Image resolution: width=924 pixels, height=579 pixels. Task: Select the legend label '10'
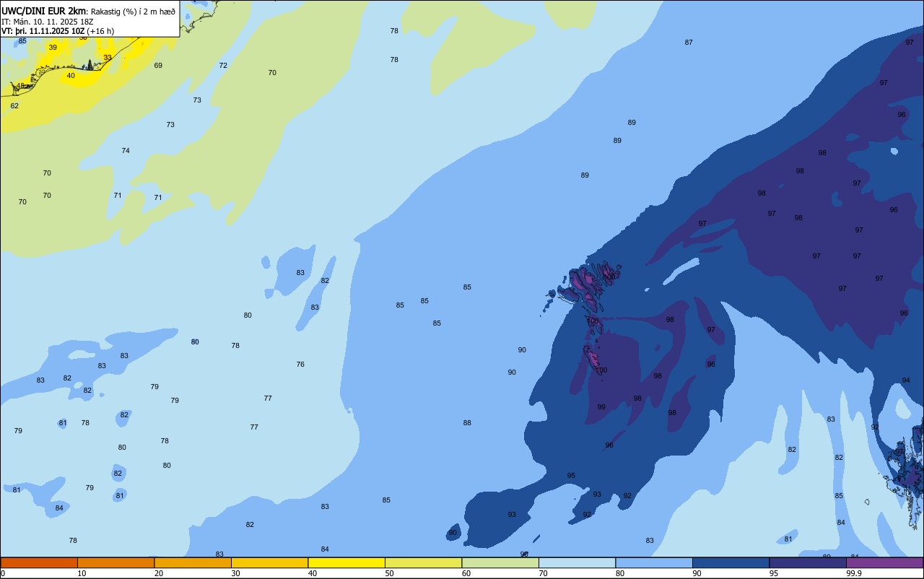82,573
